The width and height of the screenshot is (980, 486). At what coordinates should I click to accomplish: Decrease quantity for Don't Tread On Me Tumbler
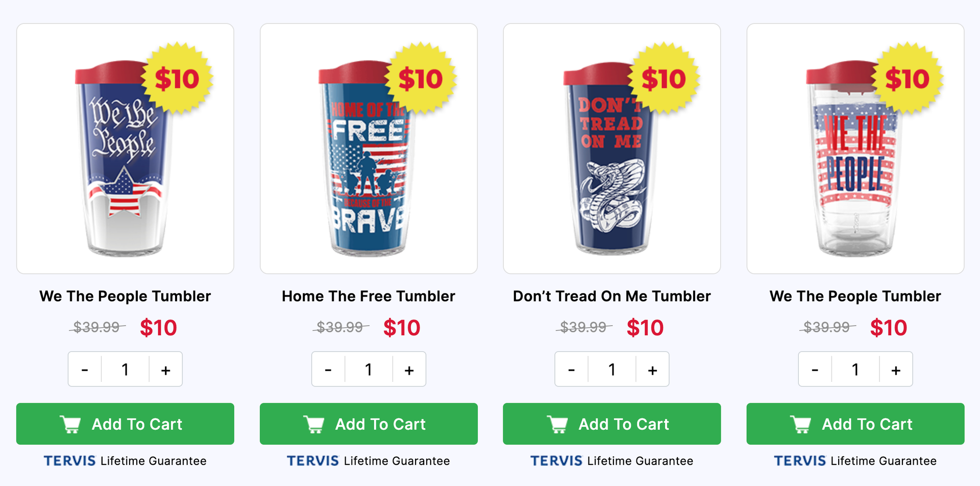572,370
